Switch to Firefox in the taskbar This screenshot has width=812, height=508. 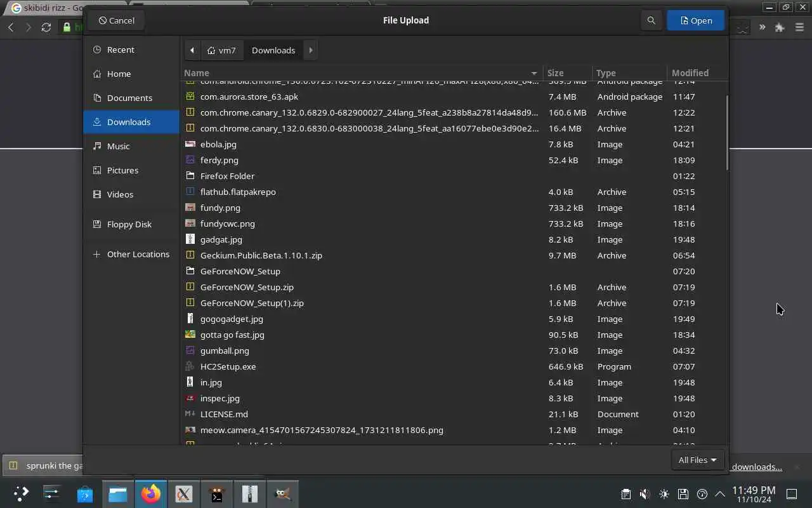point(151,493)
